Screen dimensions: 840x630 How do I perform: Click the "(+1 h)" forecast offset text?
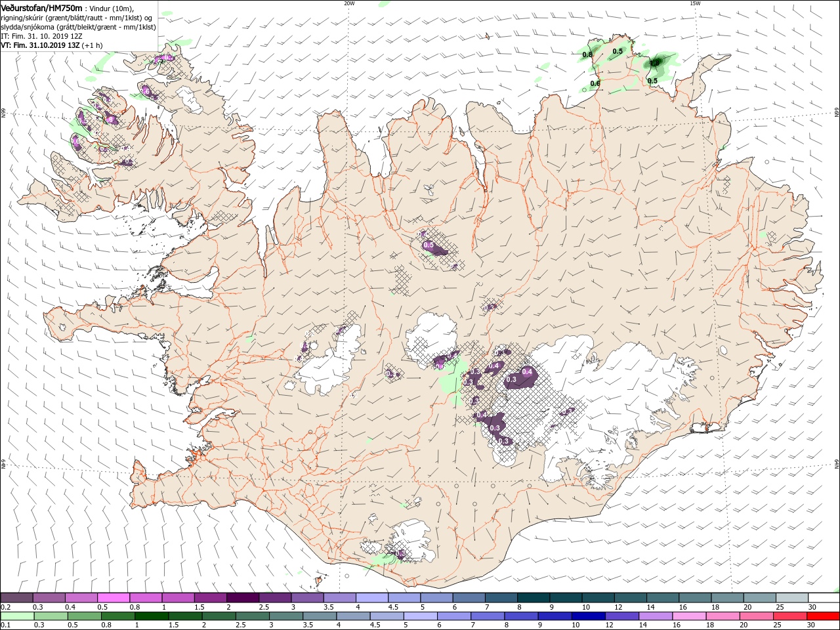click(93, 45)
